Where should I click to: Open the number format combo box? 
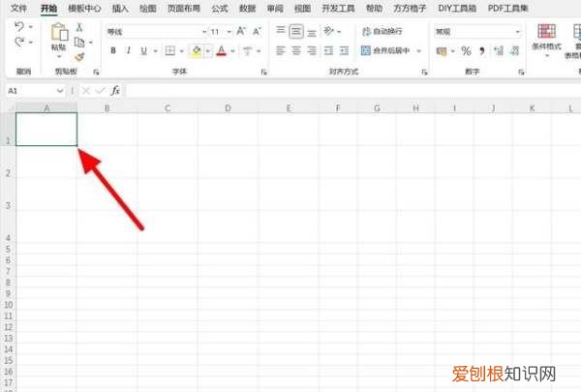click(477, 32)
